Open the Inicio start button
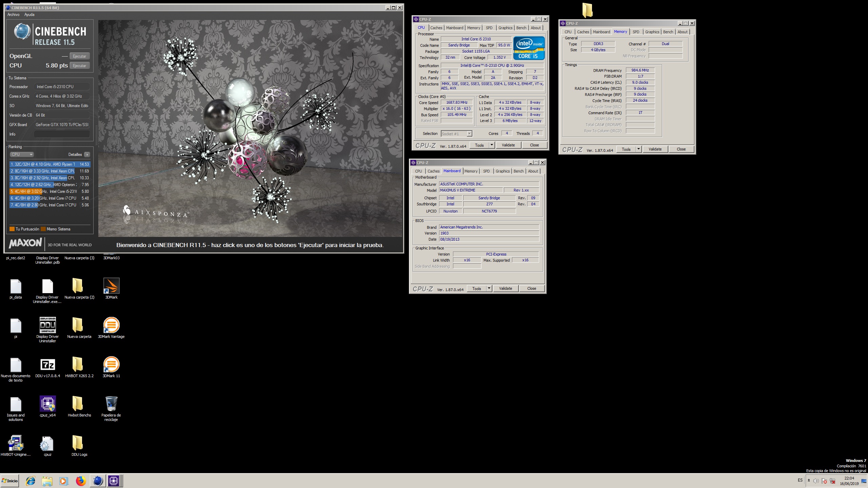The width and height of the screenshot is (868, 488). (10, 481)
